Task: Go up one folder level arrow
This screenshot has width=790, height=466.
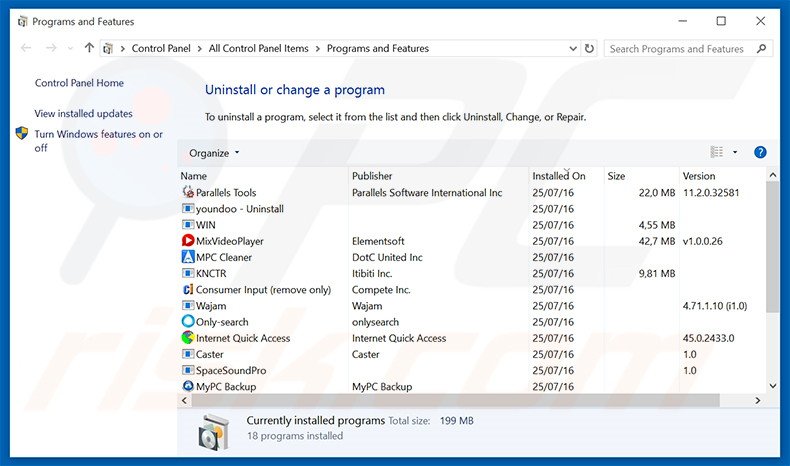Action: pyautogui.click(x=89, y=48)
